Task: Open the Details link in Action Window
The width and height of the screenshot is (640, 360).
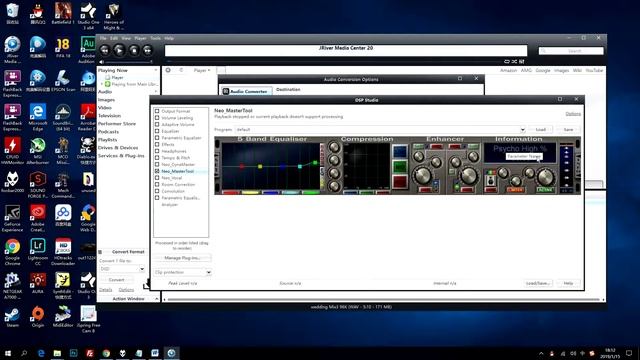Action: pyautogui.click(x=105, y=289)
